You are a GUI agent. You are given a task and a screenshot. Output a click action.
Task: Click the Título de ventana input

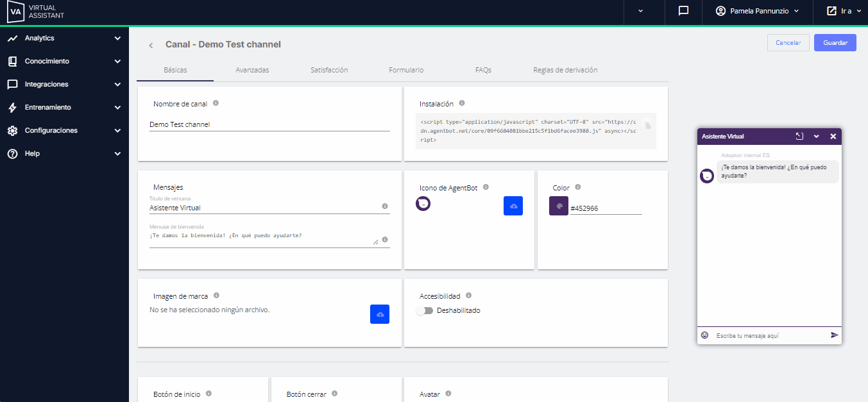coord(264,208)
